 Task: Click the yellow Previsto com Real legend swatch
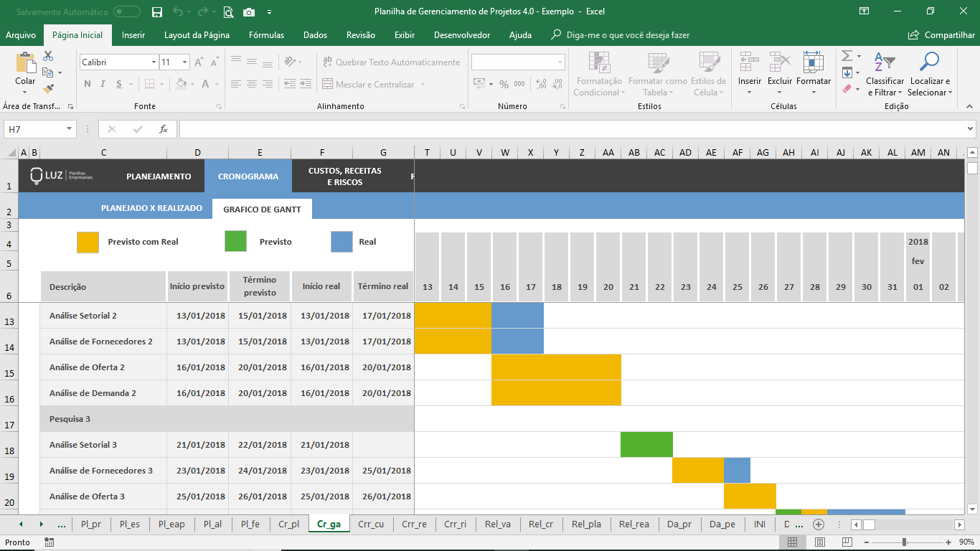click(88, 242)
